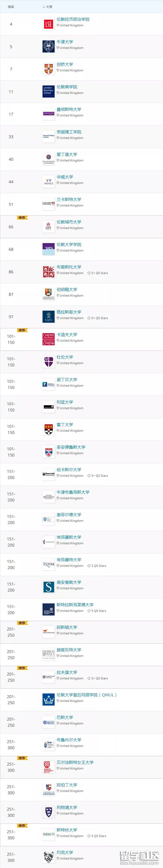Select the University of Glasgow UofG logo
Screen dimensions: 163x868
49,317
